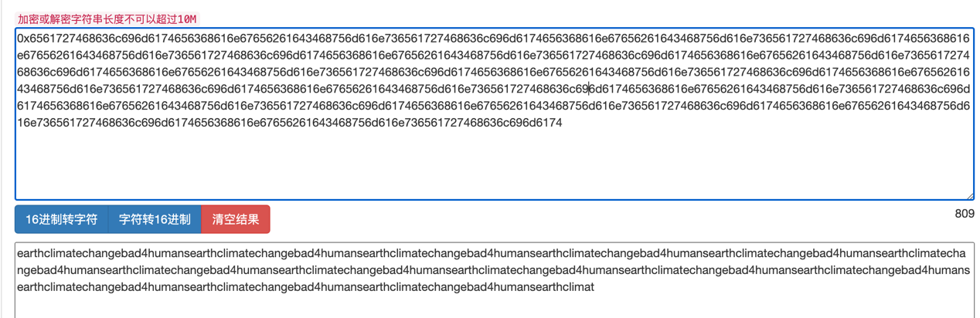The image size is (980, 318).
Task: Click the bold 10M limit text
Action: (187, 19)
